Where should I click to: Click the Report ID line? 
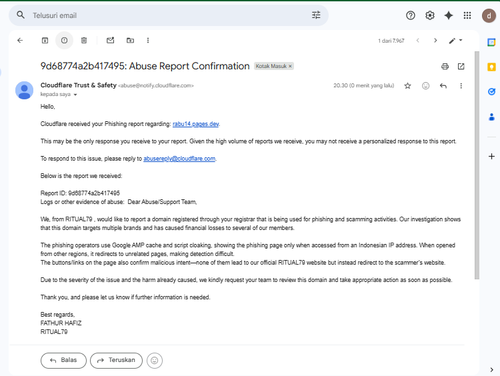tap(80, 193)
